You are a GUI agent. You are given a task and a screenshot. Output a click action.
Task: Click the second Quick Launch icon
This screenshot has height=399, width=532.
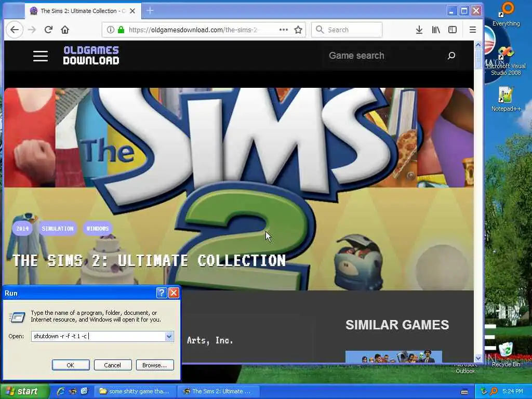(x=73, y=391)
